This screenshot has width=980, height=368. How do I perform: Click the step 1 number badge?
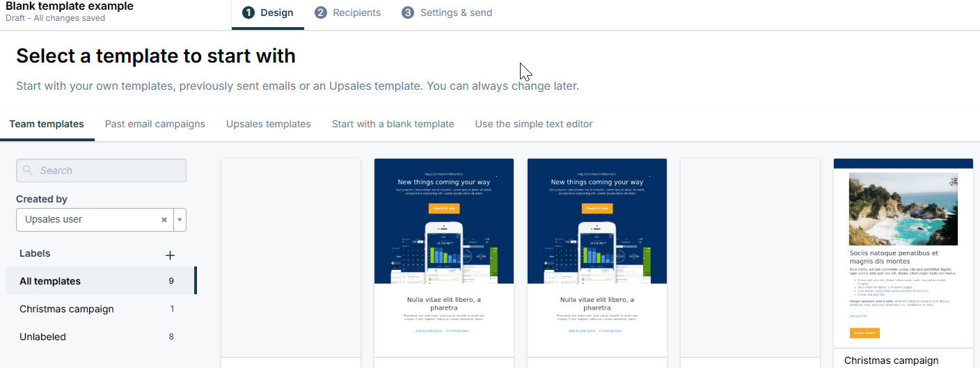(248, 13)
